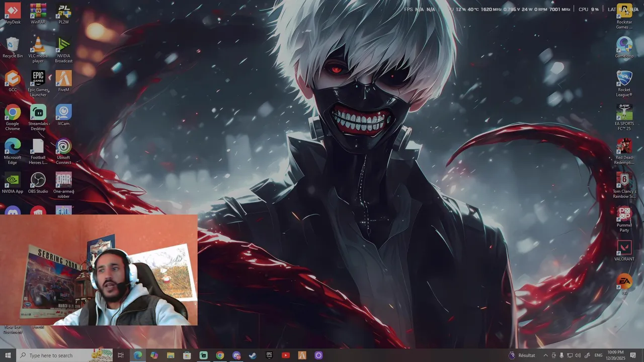Select the Gameloop desktop icon
Screen dimensions: 644x362
coord(624,47)
